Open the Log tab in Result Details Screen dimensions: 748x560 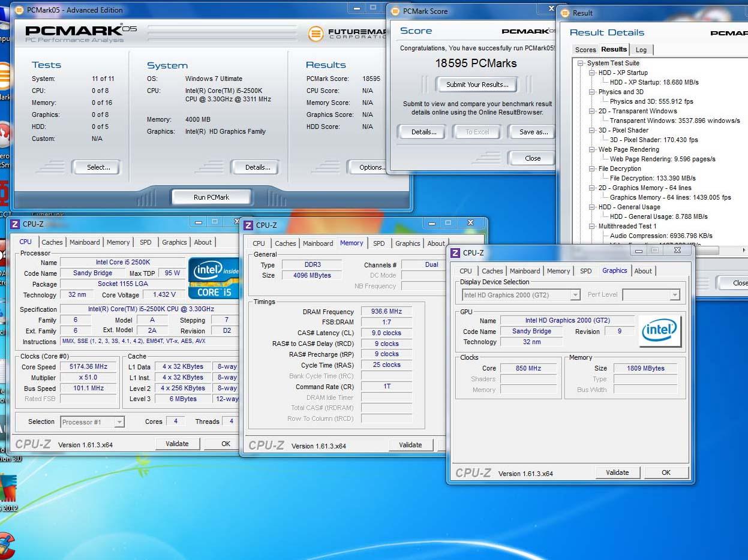641,50
